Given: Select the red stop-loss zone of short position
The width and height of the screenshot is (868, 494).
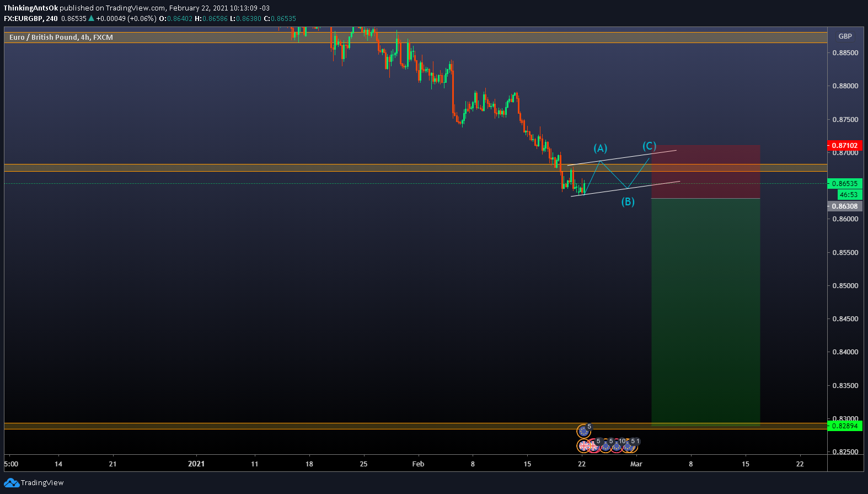Looking at the screenshot, I should tap(705, 172).
